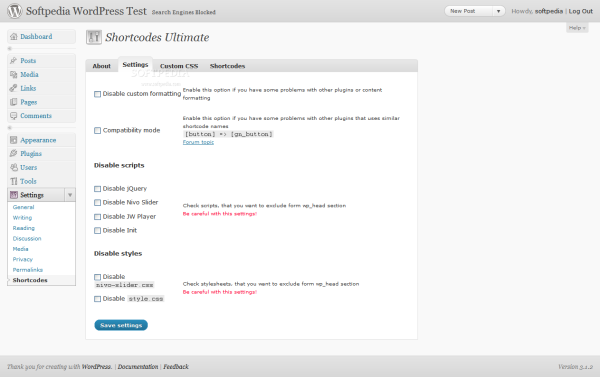The image size is (600, 377).
Task: Open Discussion settings submenu
Action: pos(27,238)
